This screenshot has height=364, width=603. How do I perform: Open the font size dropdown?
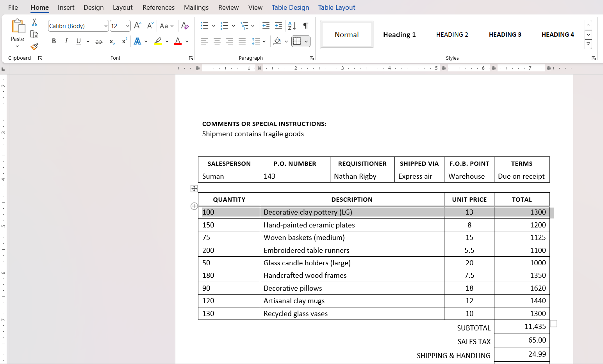pyautogui.click(x=128, y=26)
